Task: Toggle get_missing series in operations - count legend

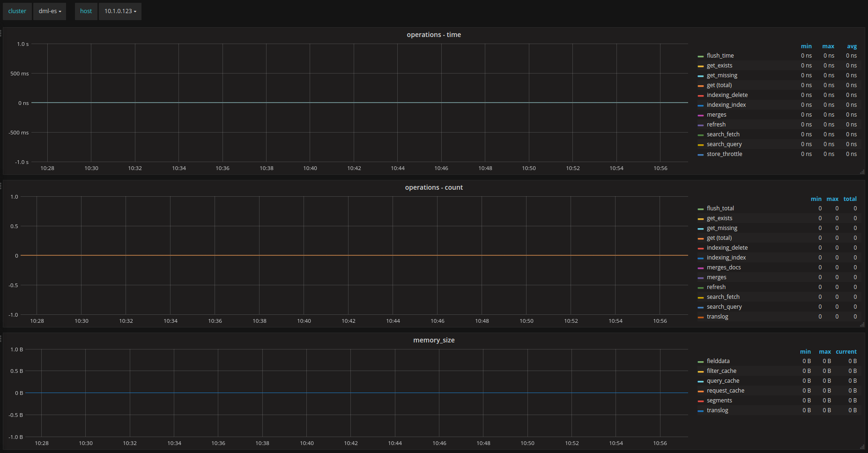Action: pyautogui.click(x=722, y=228)
